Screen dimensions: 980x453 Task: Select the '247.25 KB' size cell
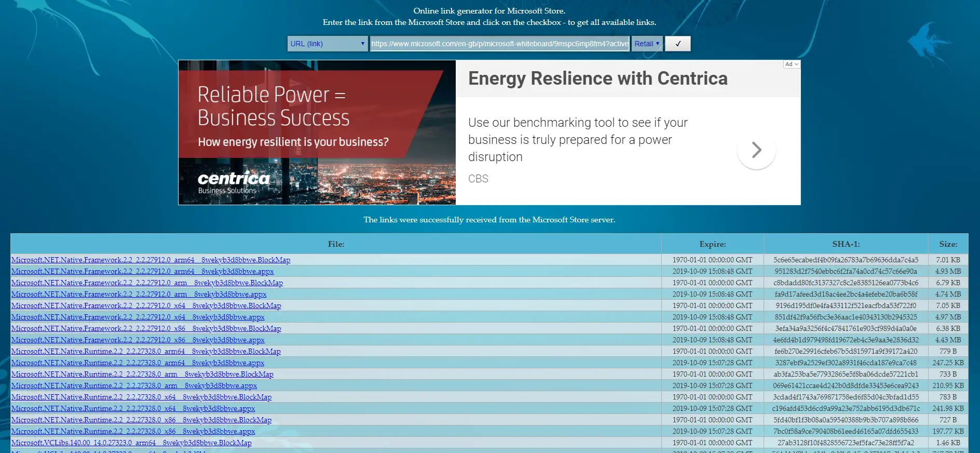point(948,363)
